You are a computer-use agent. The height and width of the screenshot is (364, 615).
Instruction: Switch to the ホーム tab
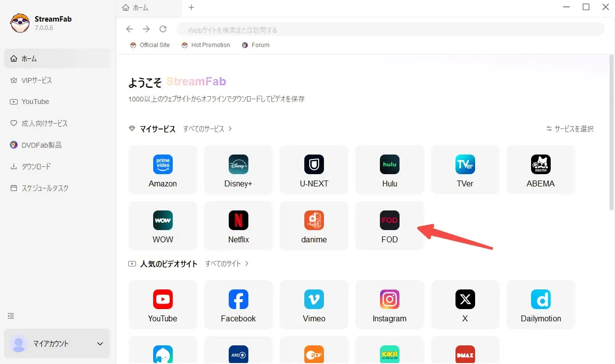(149, 7)
